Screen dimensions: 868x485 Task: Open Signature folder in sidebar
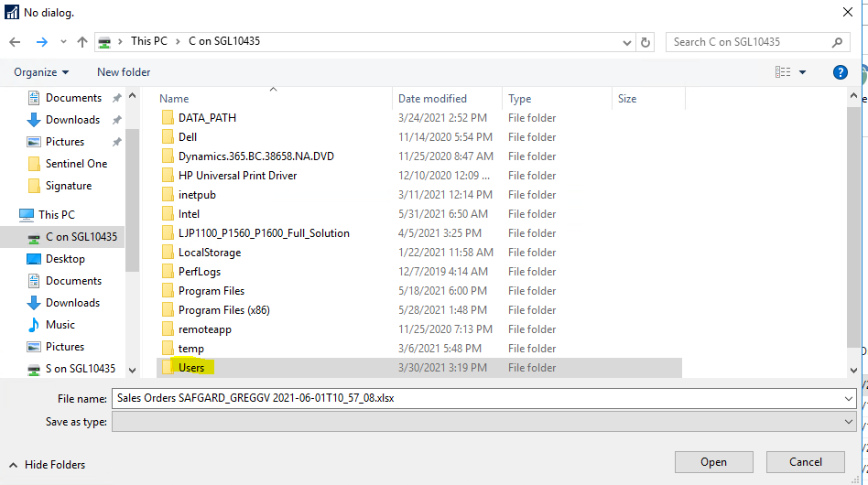pos(69,187)
